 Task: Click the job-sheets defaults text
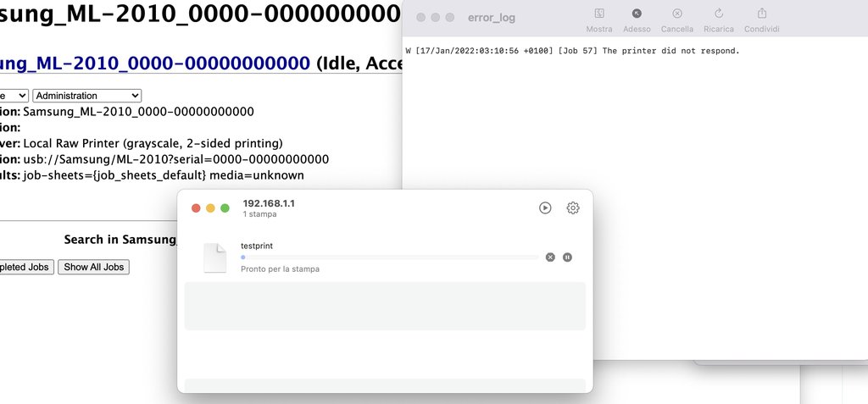click(x=164, y=175)
